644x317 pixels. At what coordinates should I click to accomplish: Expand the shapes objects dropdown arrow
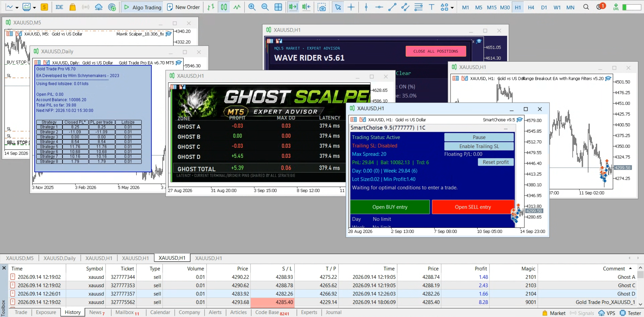click(x=452, y=8)
